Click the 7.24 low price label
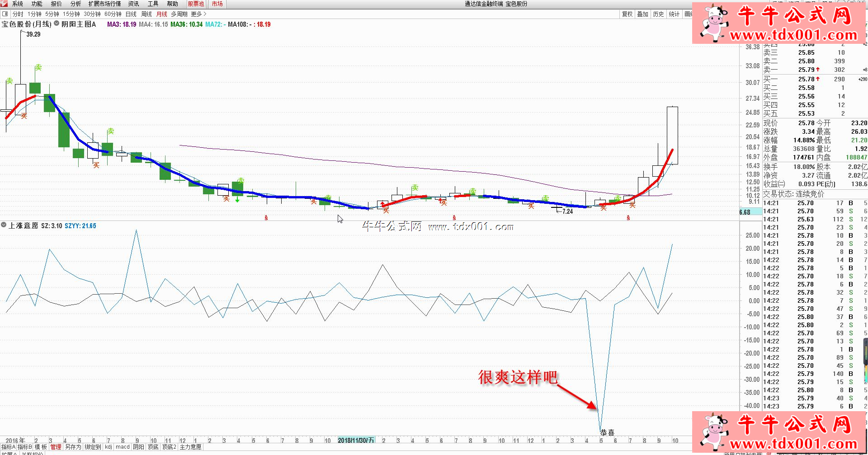 (x=567, y=211)
